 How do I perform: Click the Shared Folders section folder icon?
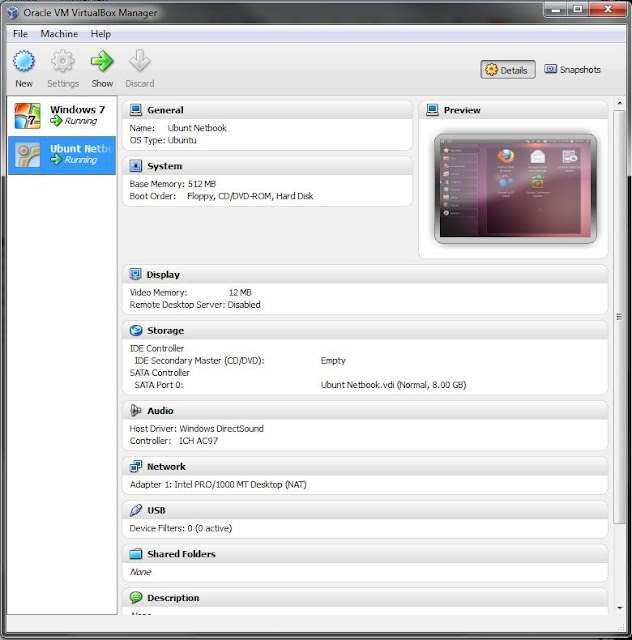[136, 554]
